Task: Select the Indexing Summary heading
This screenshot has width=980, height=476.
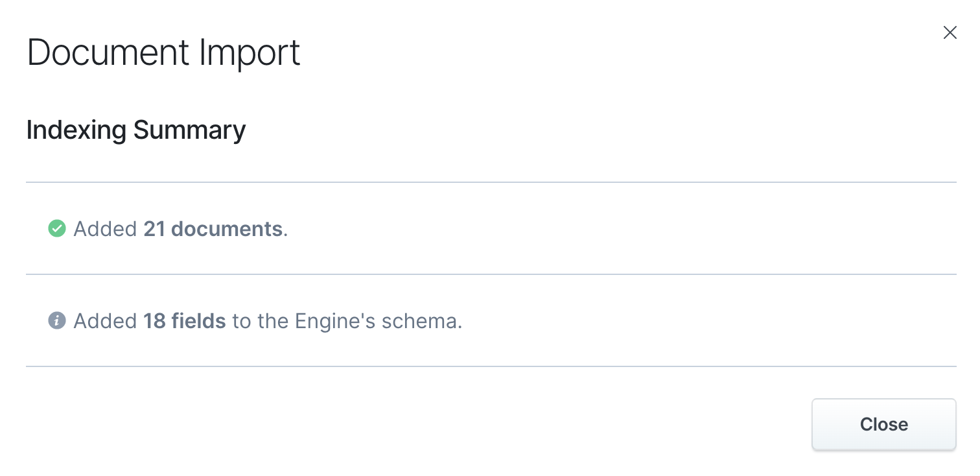Action: (x=135, y=130)
